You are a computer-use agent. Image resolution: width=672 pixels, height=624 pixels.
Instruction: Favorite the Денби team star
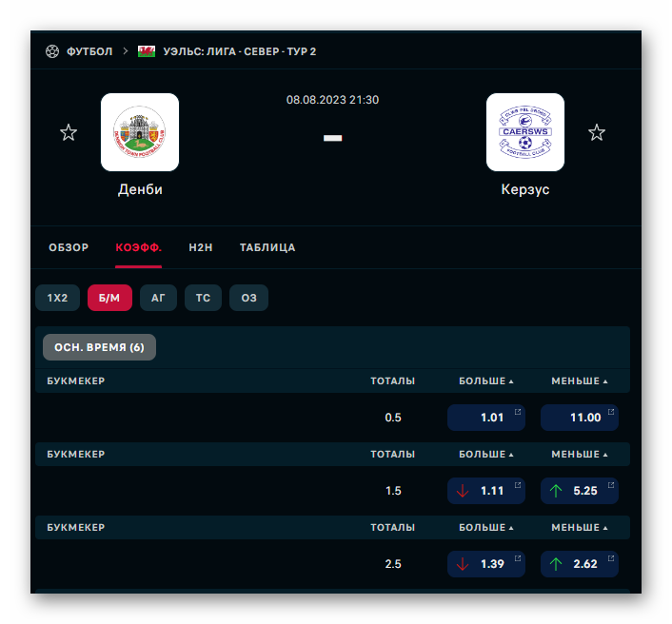pos(69,132)
